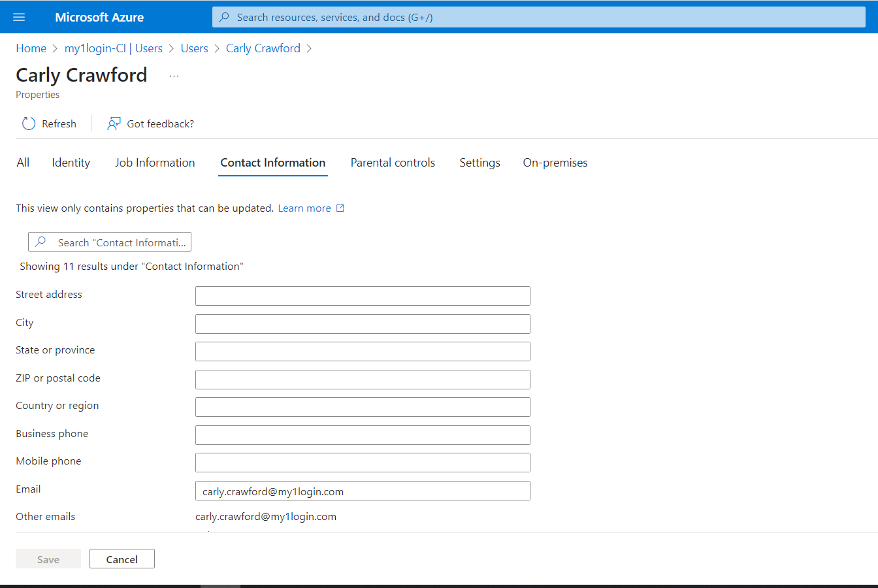Click the Email input field

point(363,491)
